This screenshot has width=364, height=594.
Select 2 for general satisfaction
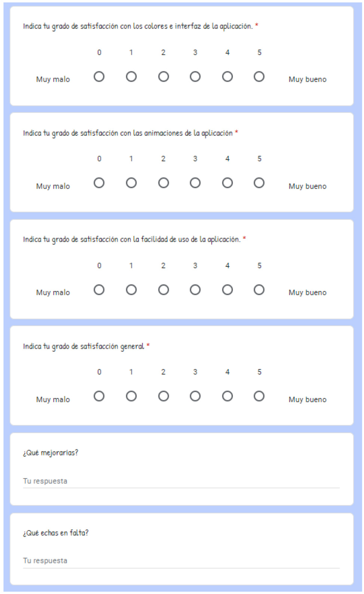(164, 396)
